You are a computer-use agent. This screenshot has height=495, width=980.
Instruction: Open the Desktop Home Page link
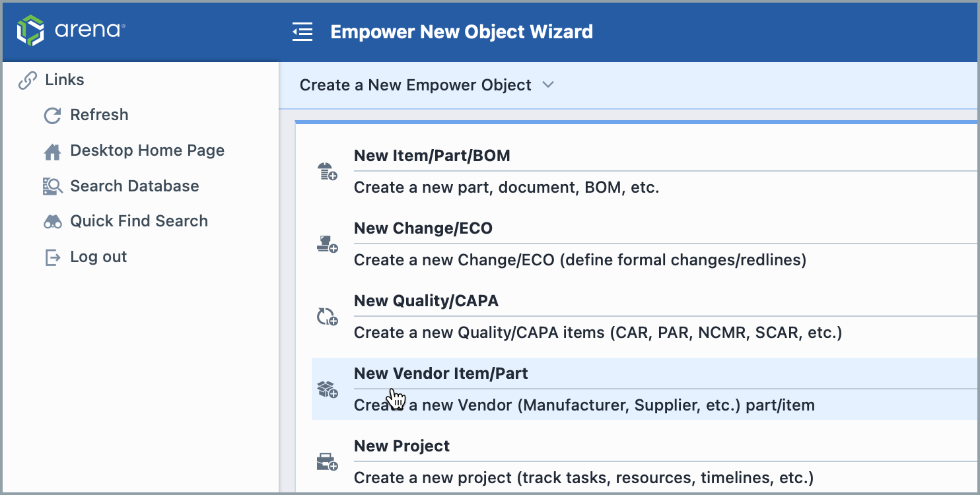(x=147, y=150)
